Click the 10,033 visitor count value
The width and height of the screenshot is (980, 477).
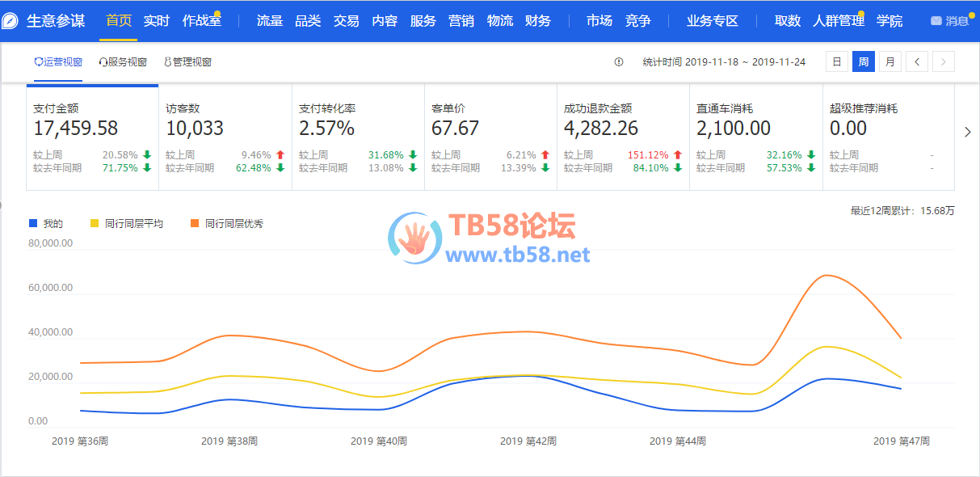[x=195, y=129]
